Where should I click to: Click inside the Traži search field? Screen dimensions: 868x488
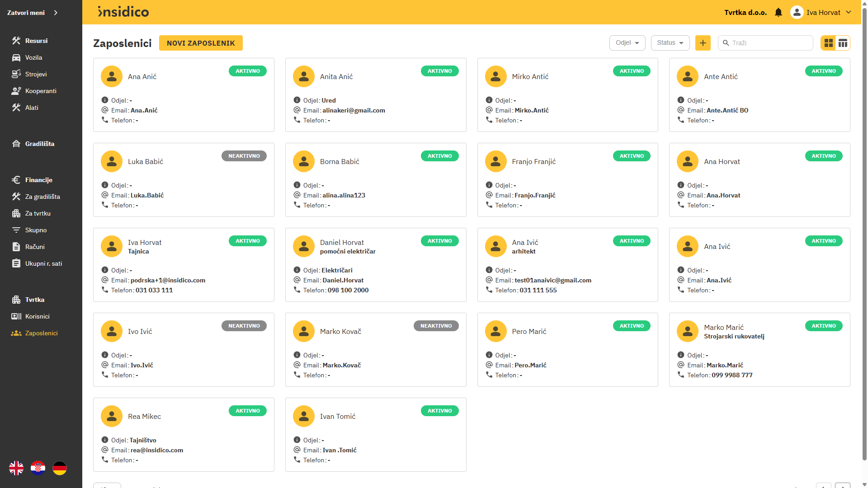tap(769, 43)
